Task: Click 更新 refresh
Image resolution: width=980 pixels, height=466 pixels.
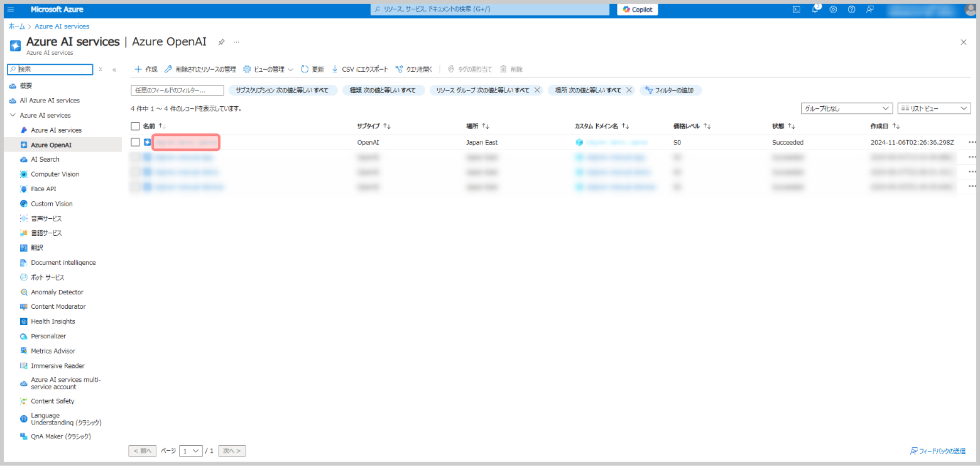Action: [x=312, y=69]
